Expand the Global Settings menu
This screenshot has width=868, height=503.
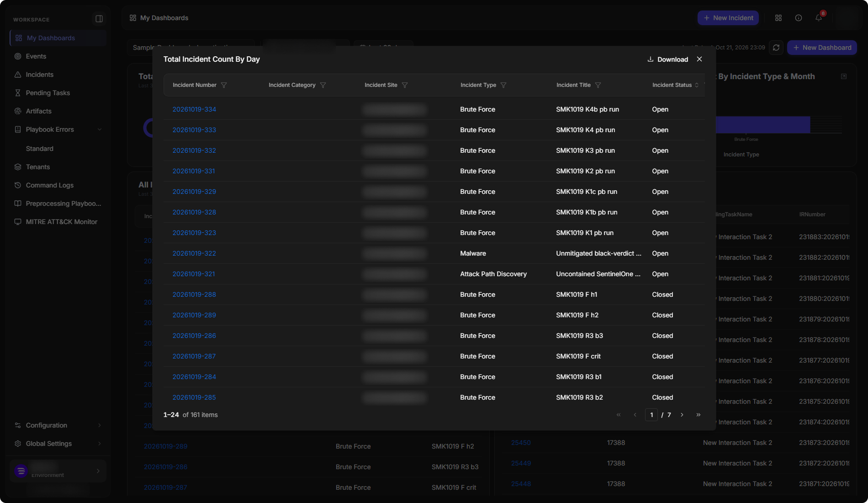(x=58, y=444)
